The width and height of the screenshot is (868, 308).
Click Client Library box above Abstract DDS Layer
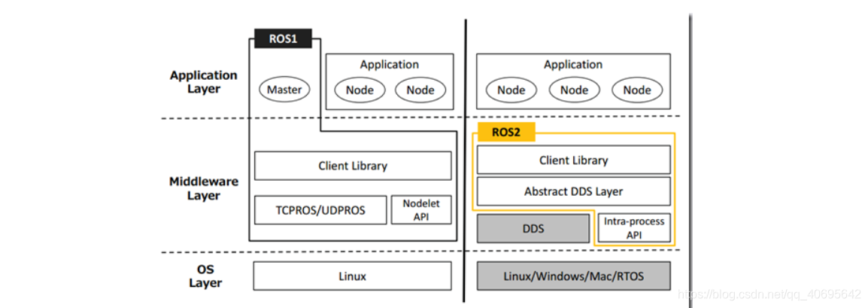[x=573, y=160]
